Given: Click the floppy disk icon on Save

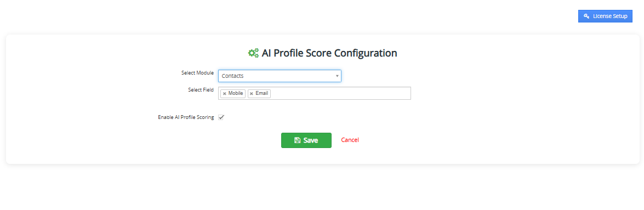Looking at the screenshot, I should 298,140.
